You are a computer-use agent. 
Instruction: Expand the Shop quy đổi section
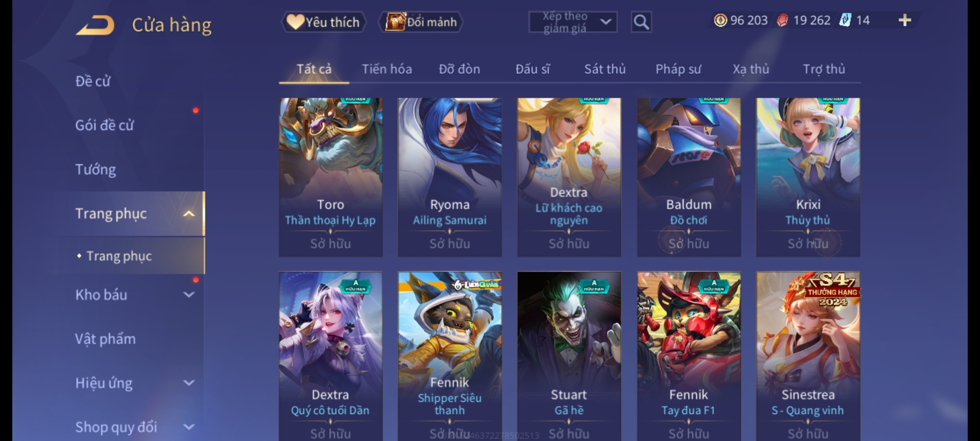pos(189,427)
